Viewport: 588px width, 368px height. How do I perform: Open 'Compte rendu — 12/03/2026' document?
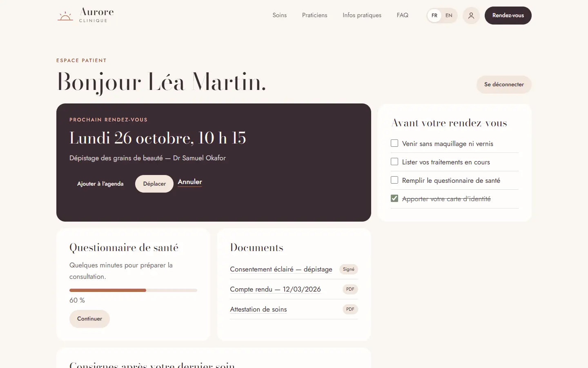pos(275,289)
